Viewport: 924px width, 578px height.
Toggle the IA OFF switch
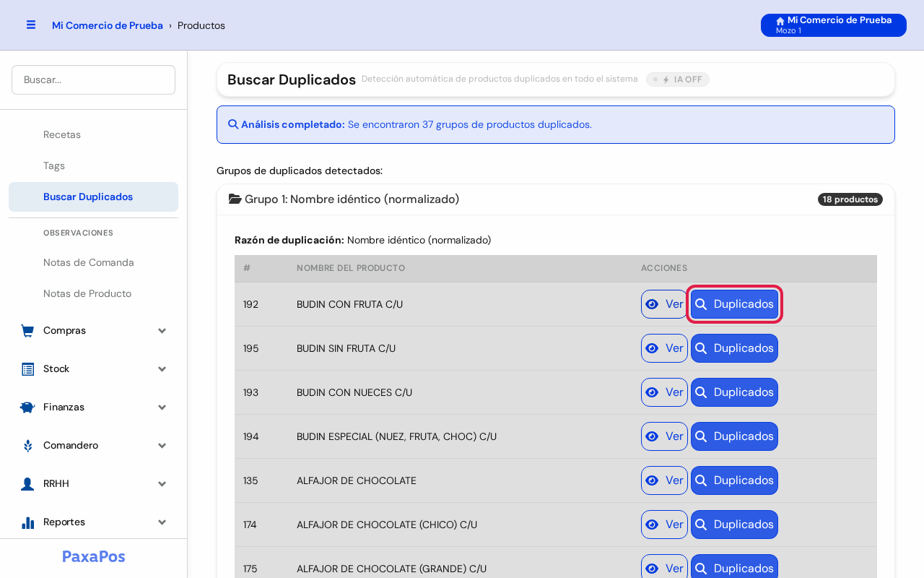click(x=678, y=79)
